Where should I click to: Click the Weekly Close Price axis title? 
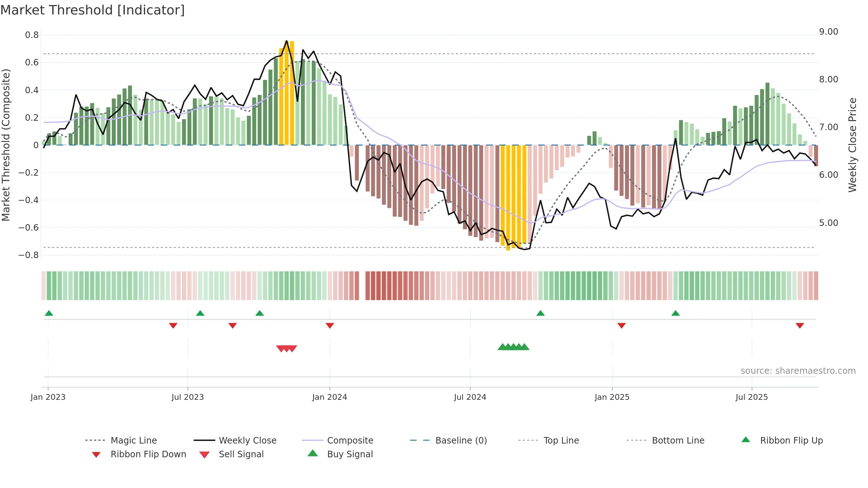point(853,145)
